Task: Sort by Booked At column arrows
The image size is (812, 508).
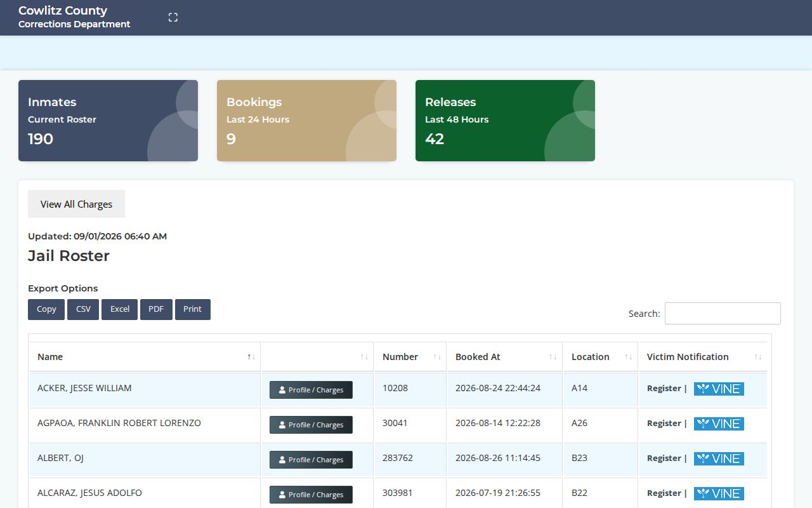Action: (553, 357)
